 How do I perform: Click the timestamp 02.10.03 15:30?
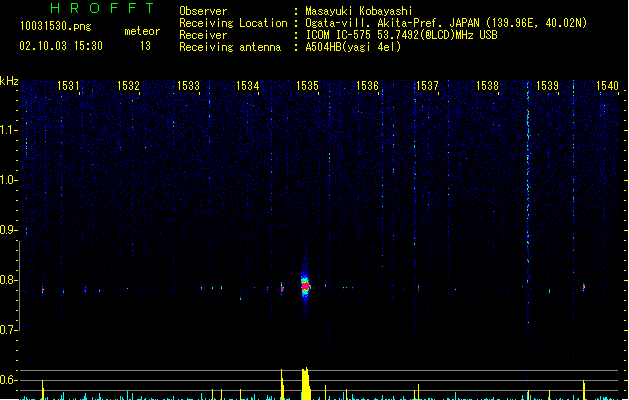tap(61, 46)
